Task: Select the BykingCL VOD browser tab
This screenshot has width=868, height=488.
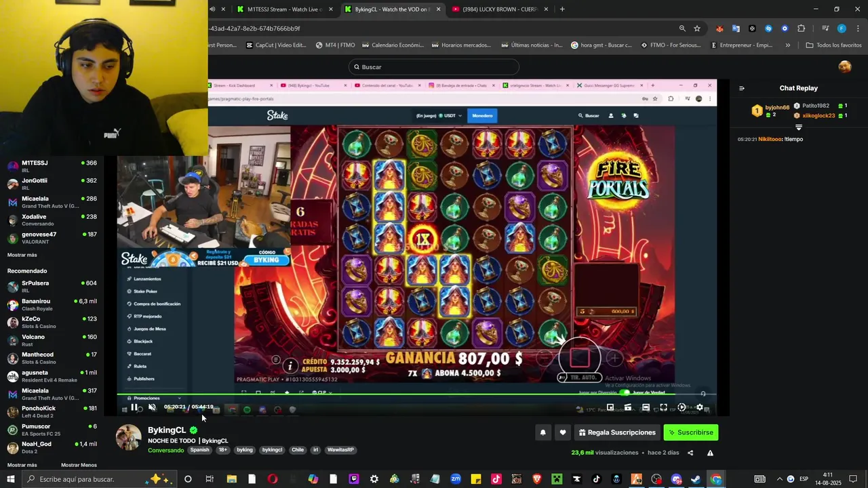Action: pyautogui.click(x=392, y=9)
